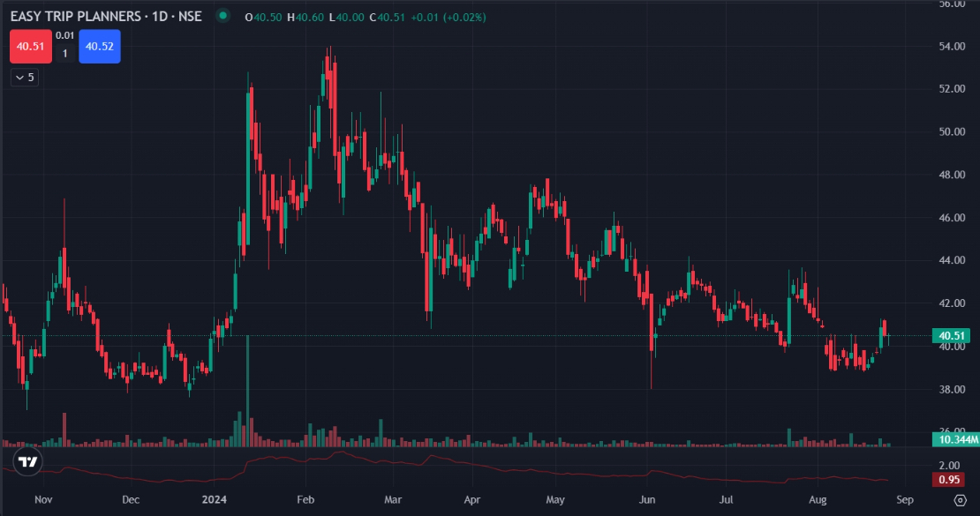Click the open price value O40.50

(x=263, y=18)
